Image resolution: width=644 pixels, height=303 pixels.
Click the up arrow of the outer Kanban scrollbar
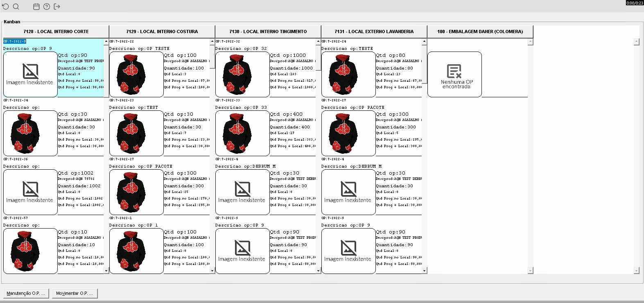coord(637,41)
